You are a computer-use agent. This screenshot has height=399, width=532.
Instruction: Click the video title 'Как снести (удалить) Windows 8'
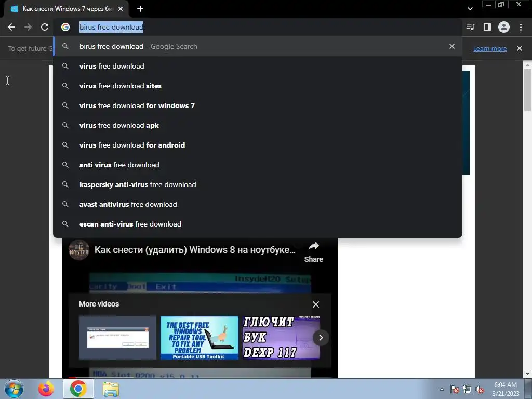pyautogui.click(x=195, y=250)
